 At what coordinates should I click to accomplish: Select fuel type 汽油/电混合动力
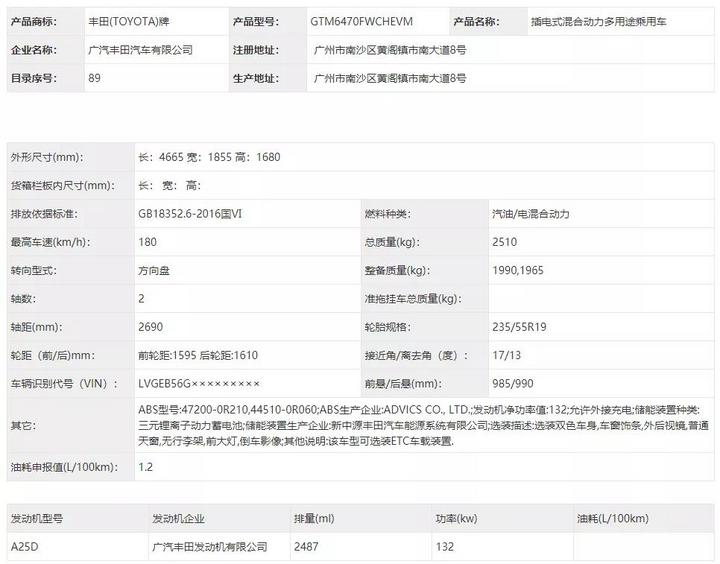click(x=531, y=214)
